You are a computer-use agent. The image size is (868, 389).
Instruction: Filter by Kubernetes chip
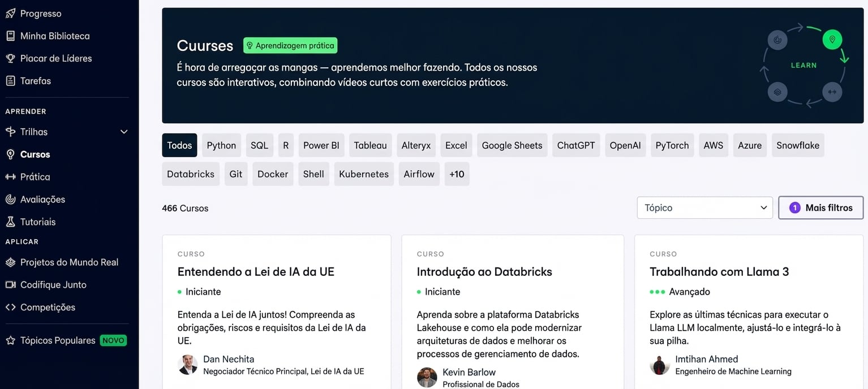(x=364, y=174)
